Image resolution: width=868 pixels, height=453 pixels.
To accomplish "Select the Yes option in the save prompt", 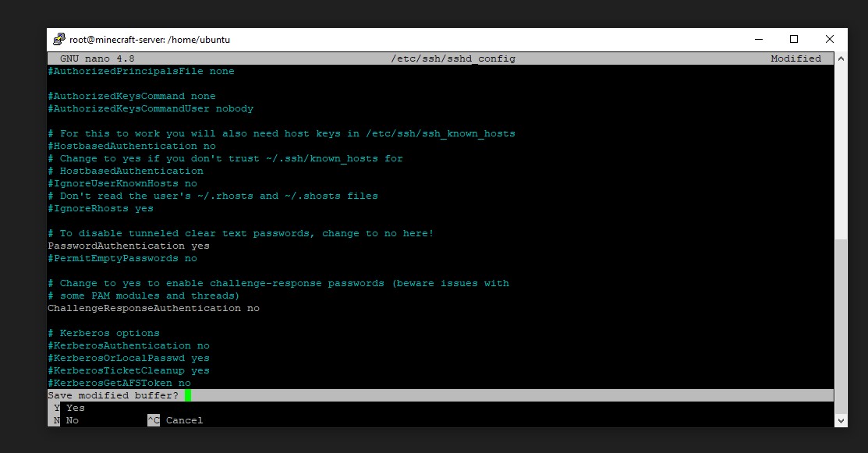I will tap(75, 408).
